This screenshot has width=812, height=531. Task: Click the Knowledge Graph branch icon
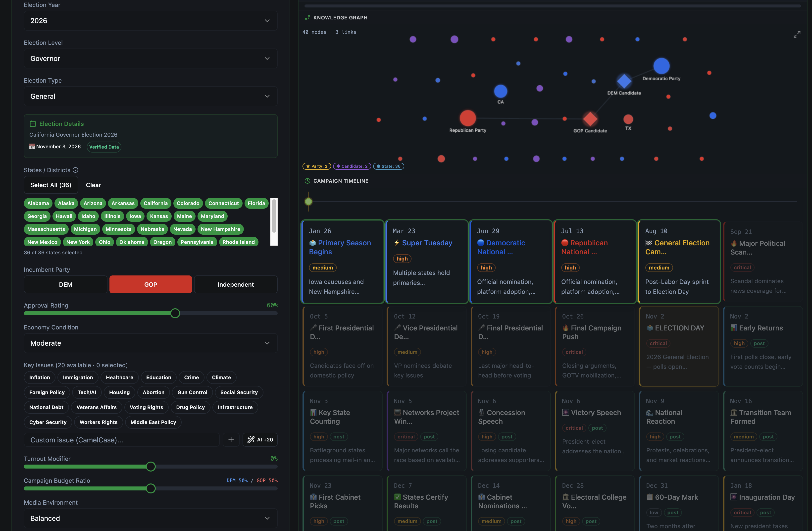pyautogui.click(x=307, y=17)
